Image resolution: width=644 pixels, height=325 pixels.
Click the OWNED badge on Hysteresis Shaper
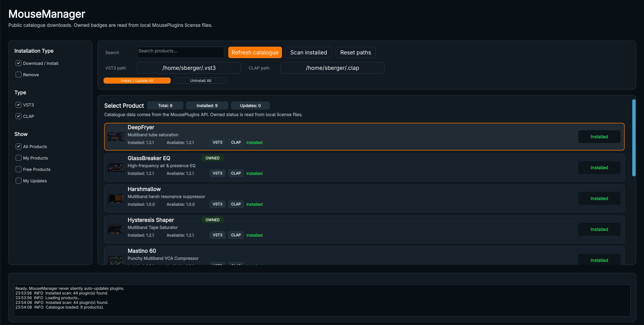point(213,220)
